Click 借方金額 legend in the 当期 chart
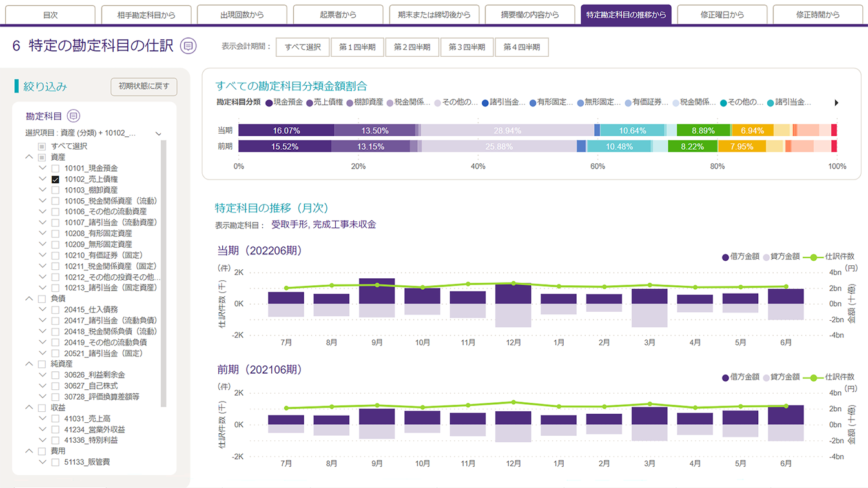This screenshot has height=488, width=868. (x=741, y=257)
